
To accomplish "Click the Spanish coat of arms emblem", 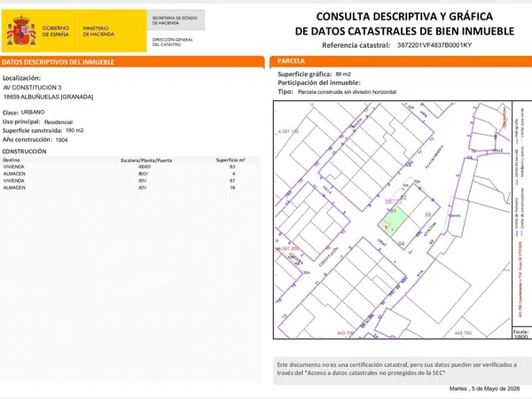I will 21,30.
